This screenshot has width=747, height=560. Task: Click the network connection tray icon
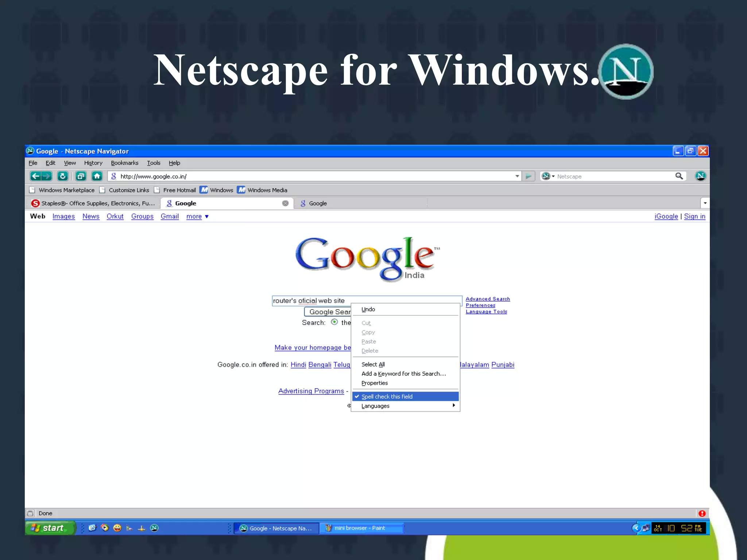point(646,528)
